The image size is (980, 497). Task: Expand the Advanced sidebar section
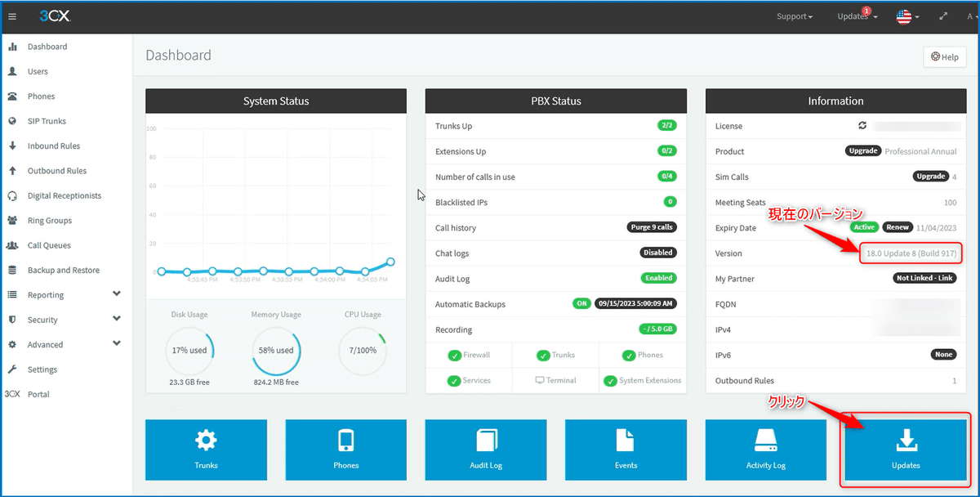click(x=65, y=344)
